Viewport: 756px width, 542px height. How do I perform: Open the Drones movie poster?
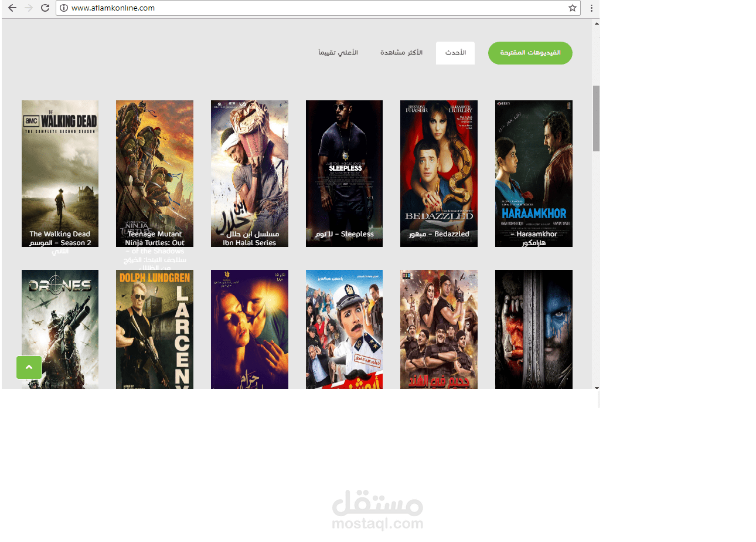coord(60,329)
